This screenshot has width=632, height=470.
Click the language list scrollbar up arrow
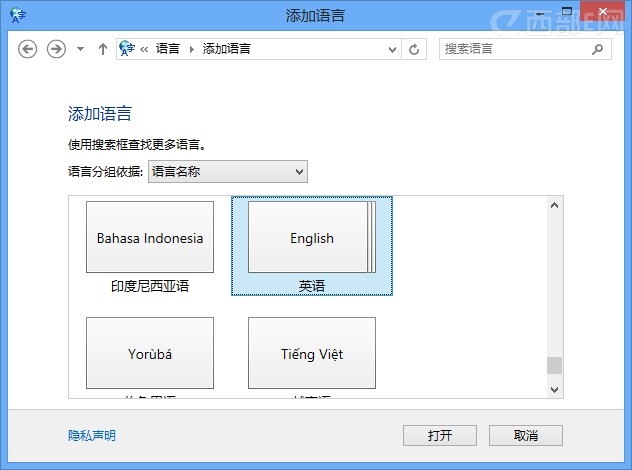(x=554, y=206)
